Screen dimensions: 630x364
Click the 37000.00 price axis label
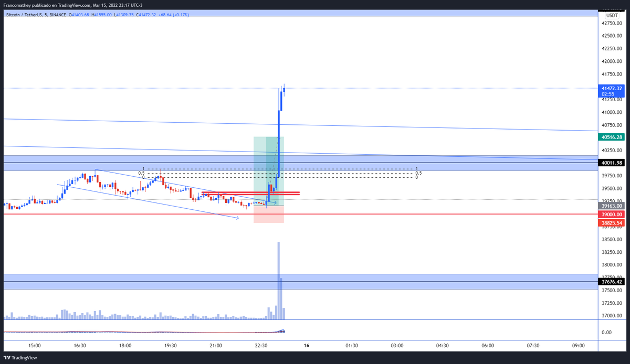[x=612, y=315]
